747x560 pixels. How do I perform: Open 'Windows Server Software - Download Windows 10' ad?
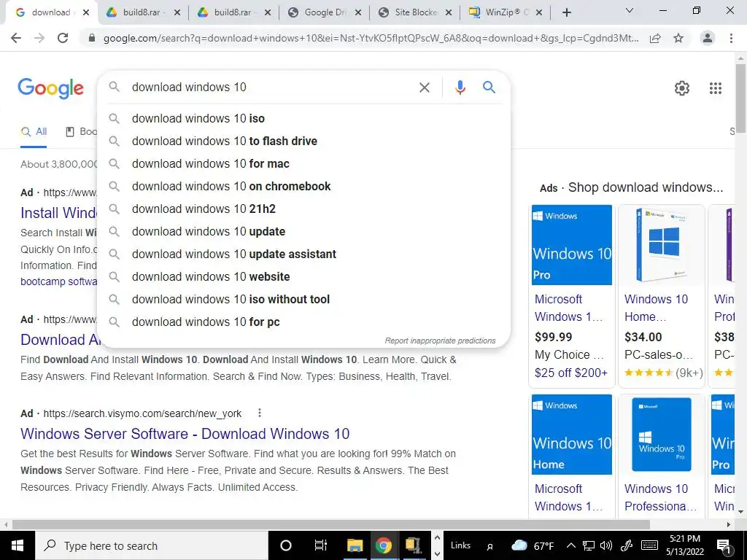click(x=185, y=434)
